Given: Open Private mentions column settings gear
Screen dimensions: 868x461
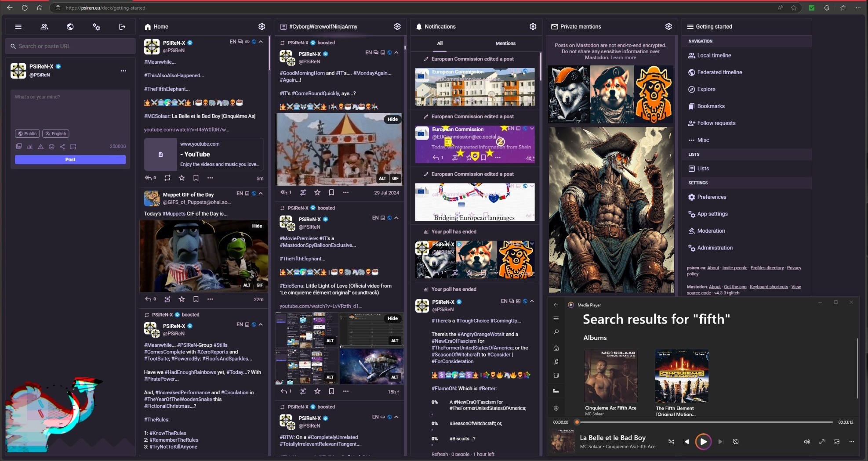Looking at the screenshot, I should click(x=668, y=26).
